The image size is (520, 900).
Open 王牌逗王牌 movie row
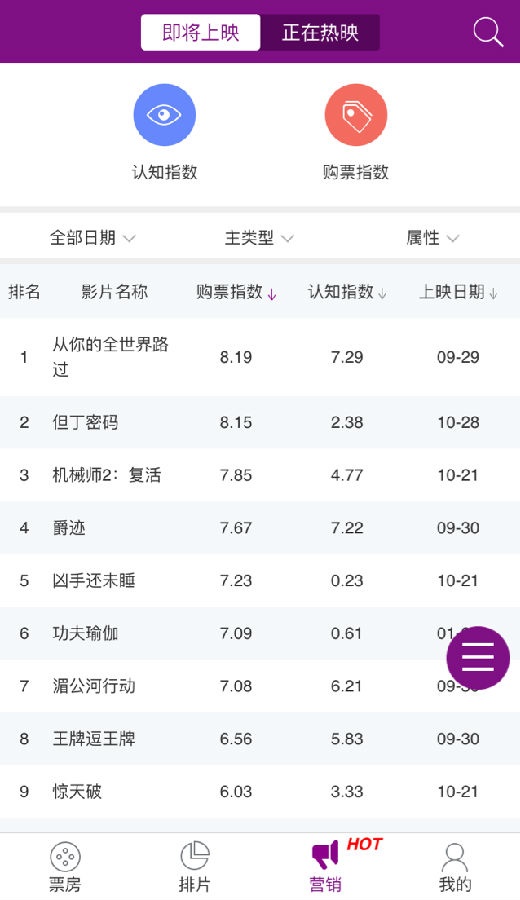point(260,739)
